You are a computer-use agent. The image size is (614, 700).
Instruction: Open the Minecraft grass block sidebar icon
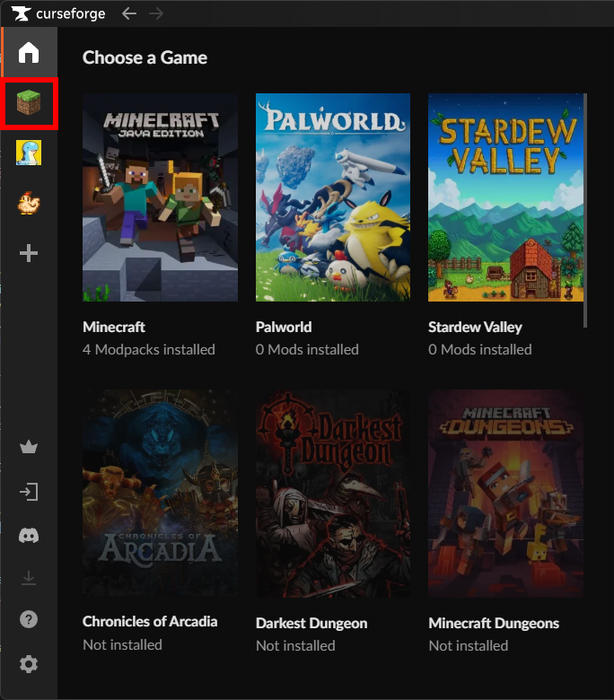pos(29,102)
